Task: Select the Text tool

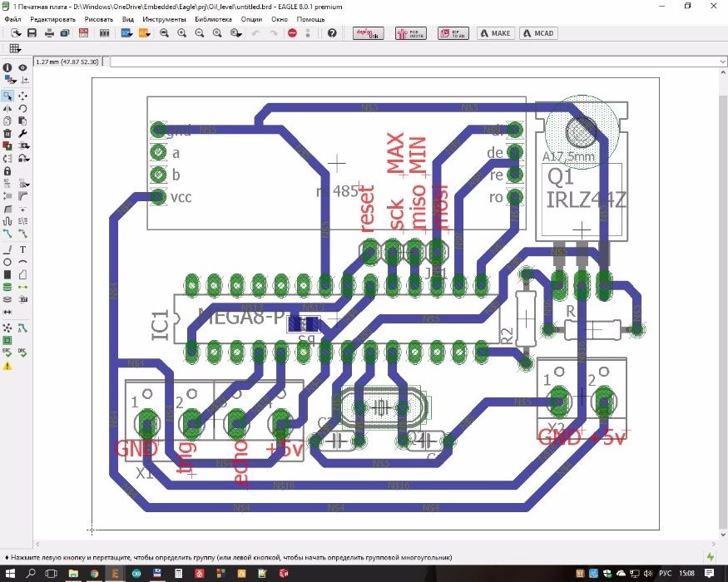Action: coord(22,249)
